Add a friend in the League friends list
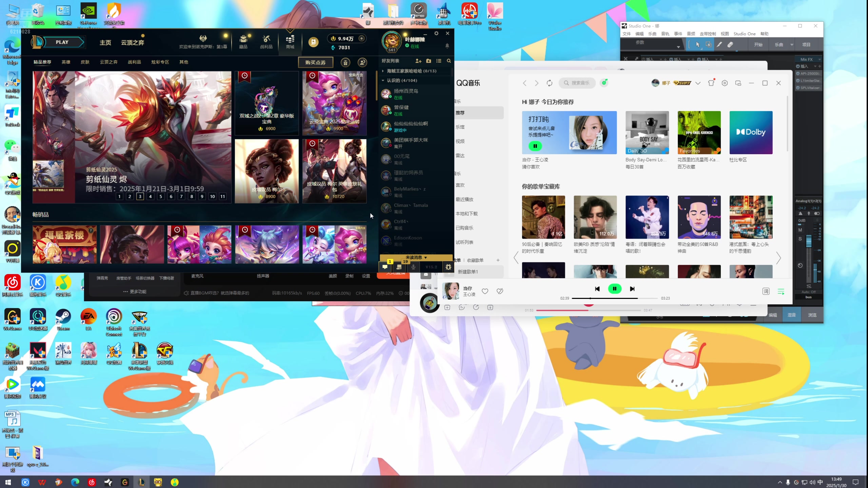 coord(418,61)
